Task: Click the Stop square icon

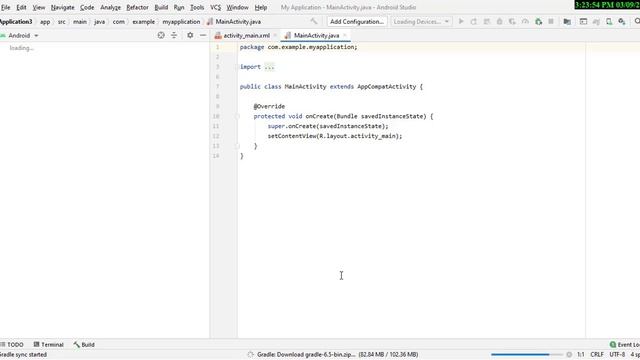Action: click(x=551, y=21)
